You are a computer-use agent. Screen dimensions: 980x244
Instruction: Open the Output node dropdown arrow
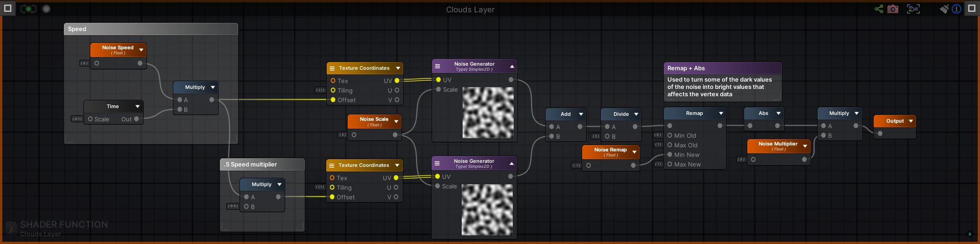tap(911, 121)
